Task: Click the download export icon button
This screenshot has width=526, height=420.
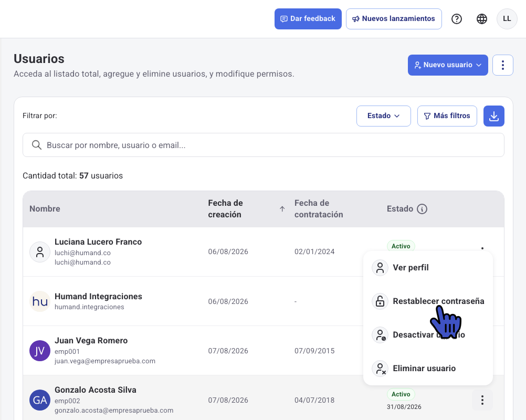Action: pos(494,116)
